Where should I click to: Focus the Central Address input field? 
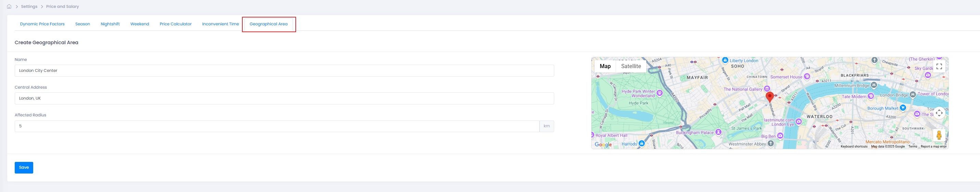tap(284, 98)
